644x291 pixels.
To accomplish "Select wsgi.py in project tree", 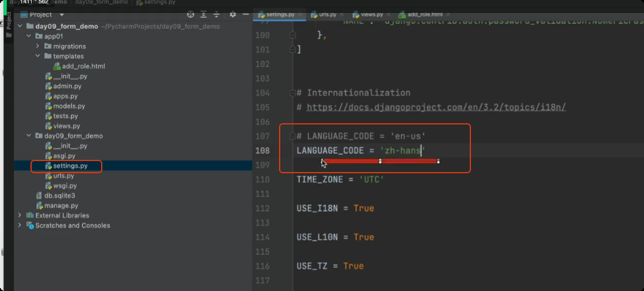I will [x=61, y=185].
